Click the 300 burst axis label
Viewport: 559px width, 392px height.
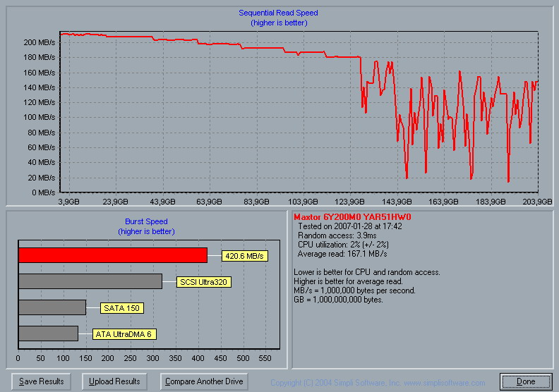[152, 358]
